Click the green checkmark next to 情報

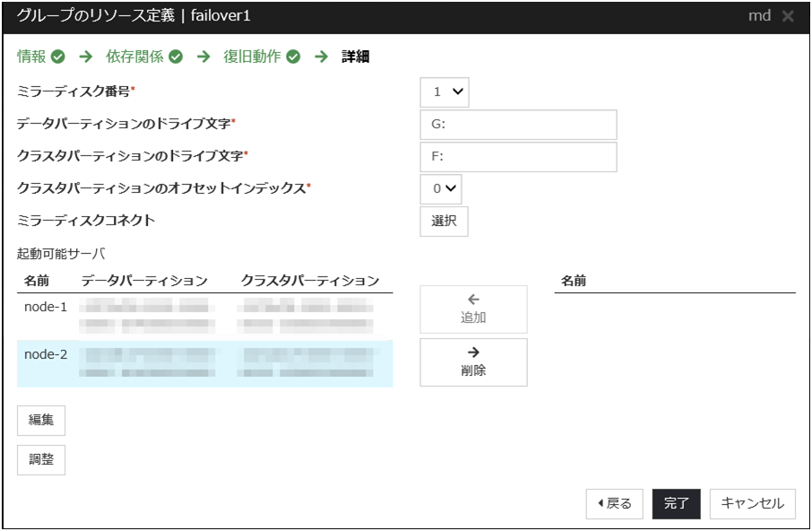tap(58, 57)
